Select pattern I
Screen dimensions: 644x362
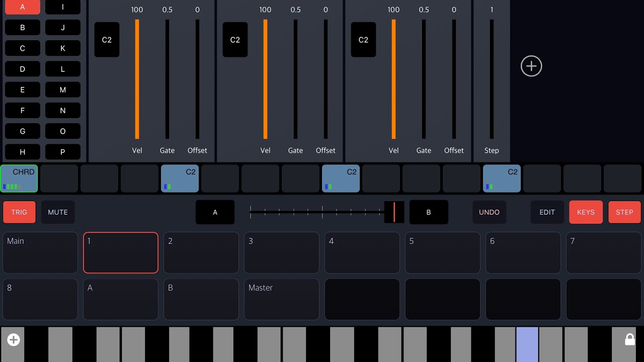point(63,7)
